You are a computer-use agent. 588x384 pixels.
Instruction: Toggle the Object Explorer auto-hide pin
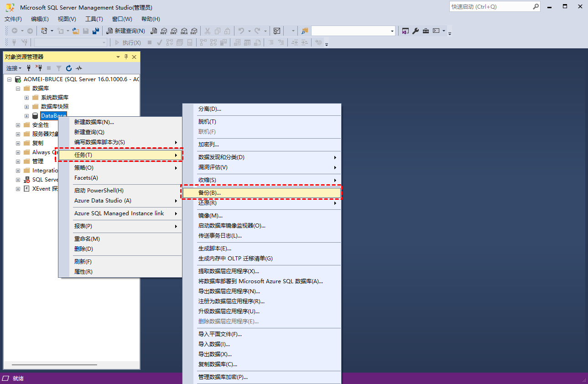[126, 57]
